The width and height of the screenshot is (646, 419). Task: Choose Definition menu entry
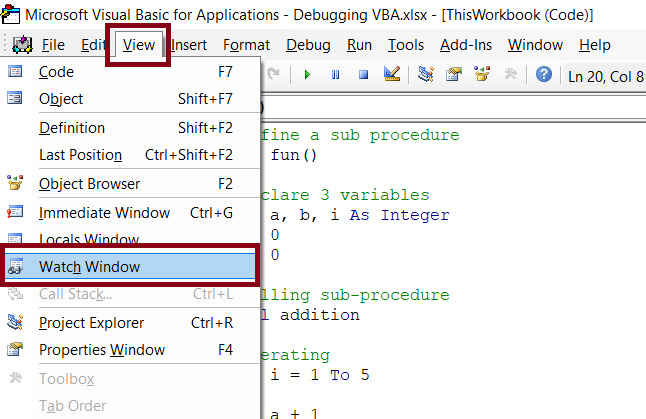pos(132,128)
